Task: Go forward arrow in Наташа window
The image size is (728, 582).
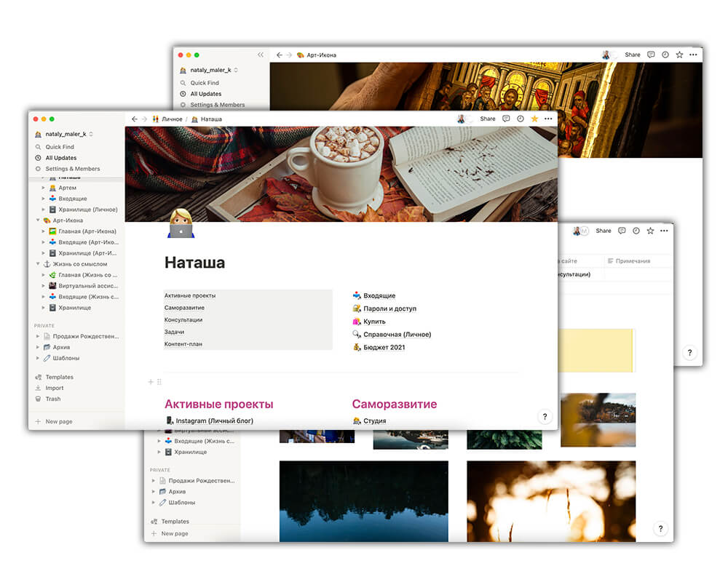Action: tap(144, 119)
